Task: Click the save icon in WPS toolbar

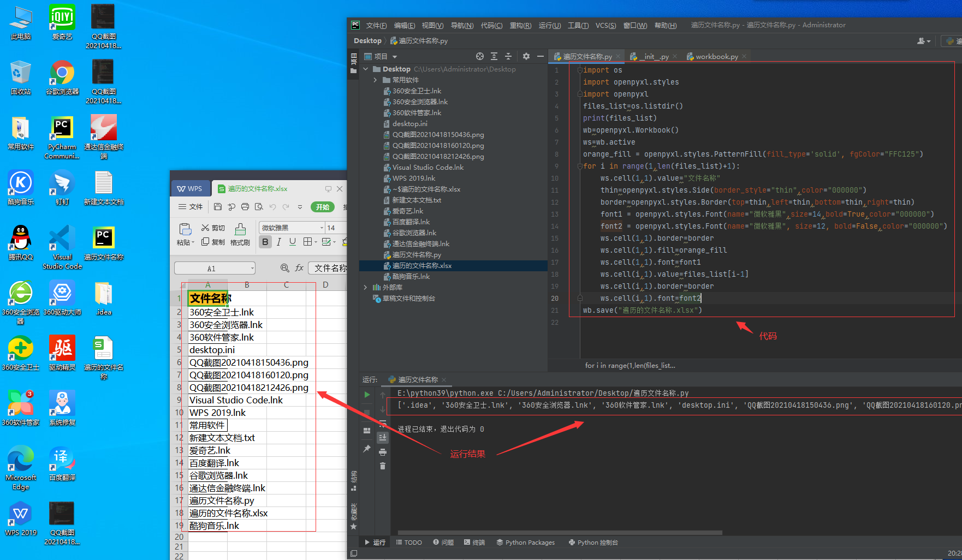Action: pyautogui.click(x=218, y=207)
